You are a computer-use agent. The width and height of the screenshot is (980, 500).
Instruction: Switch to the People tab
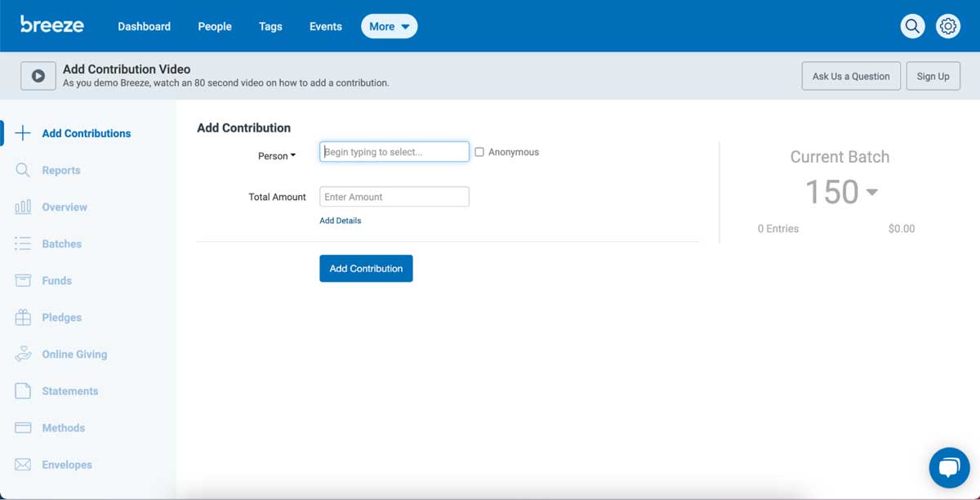pos(214,25)
